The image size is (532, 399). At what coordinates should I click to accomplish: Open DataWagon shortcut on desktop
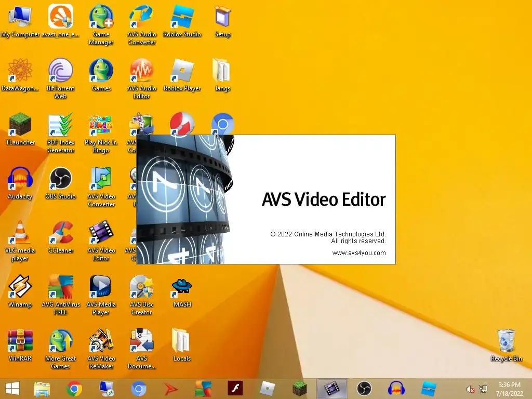pyautogui.click(x=20, y=75)
